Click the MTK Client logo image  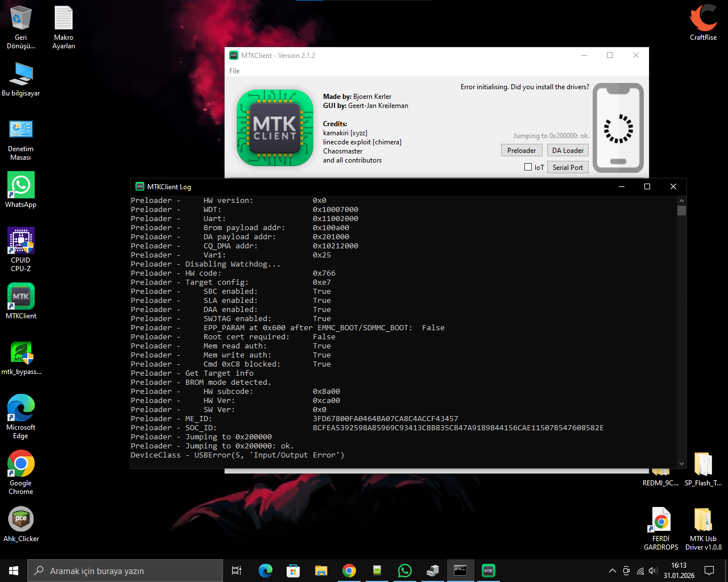(275, 128)
